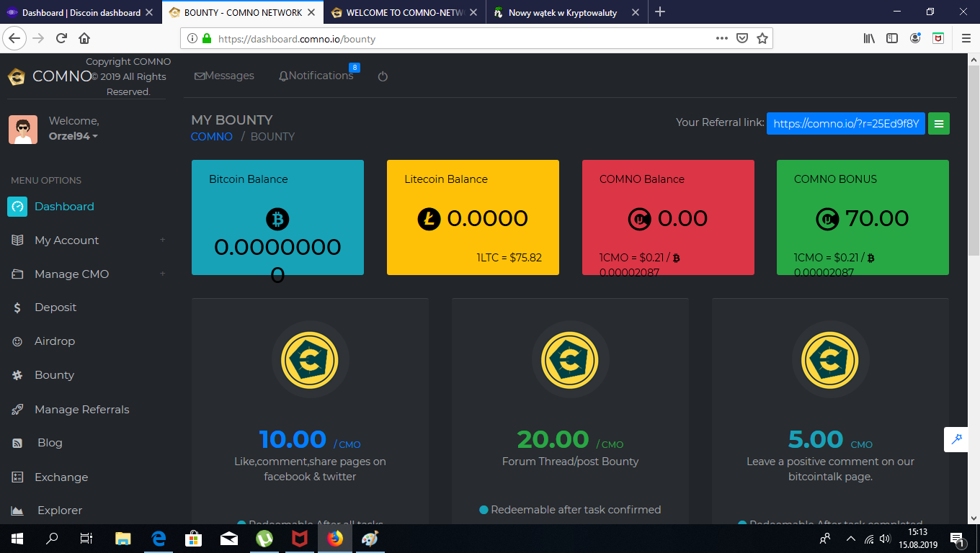Open the Firefox hamburger menu
Viewport: 980px width, 553px height.
coord(966,39)
